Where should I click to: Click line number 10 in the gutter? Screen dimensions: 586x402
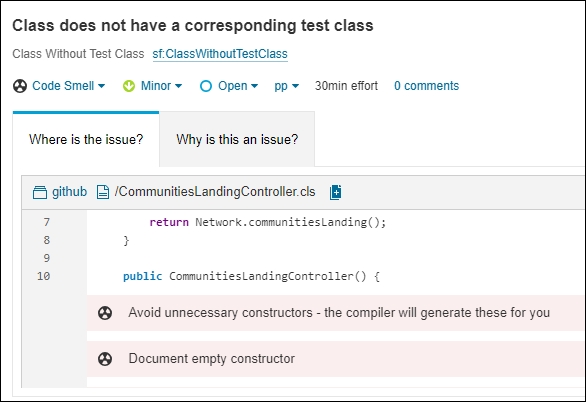tap(44, 276)
